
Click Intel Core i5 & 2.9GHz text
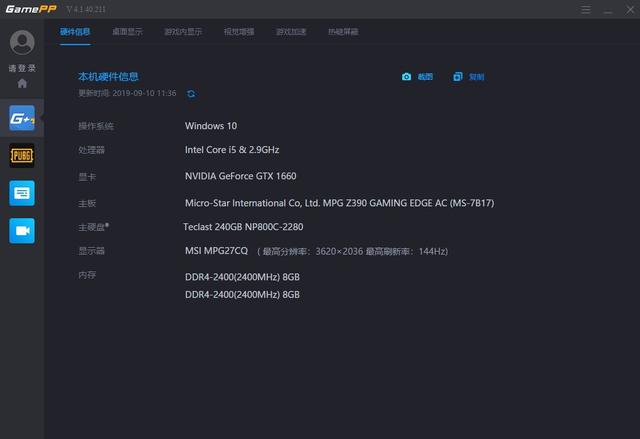[232, 150]
